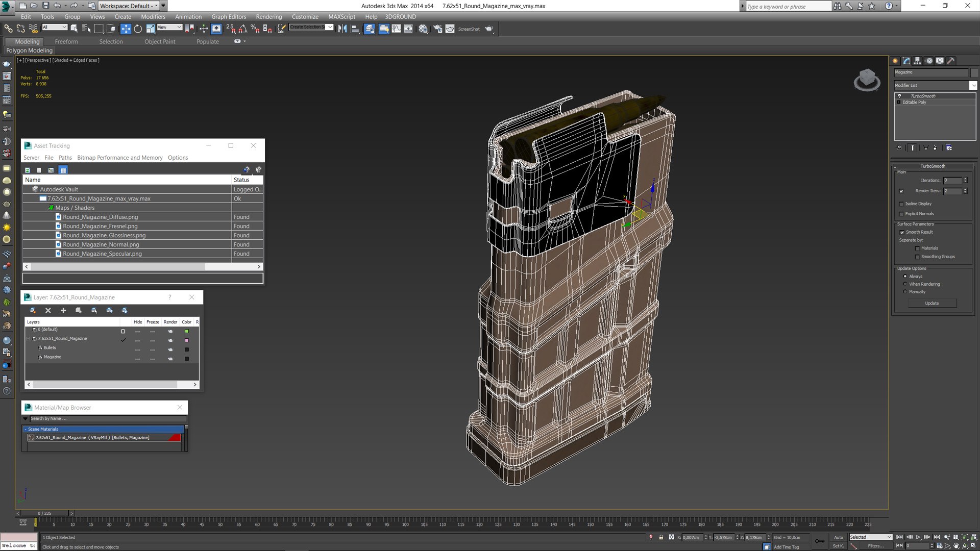Open the selection filter All dropdown
Screen dimensions: 980x551
click(55, 28)
